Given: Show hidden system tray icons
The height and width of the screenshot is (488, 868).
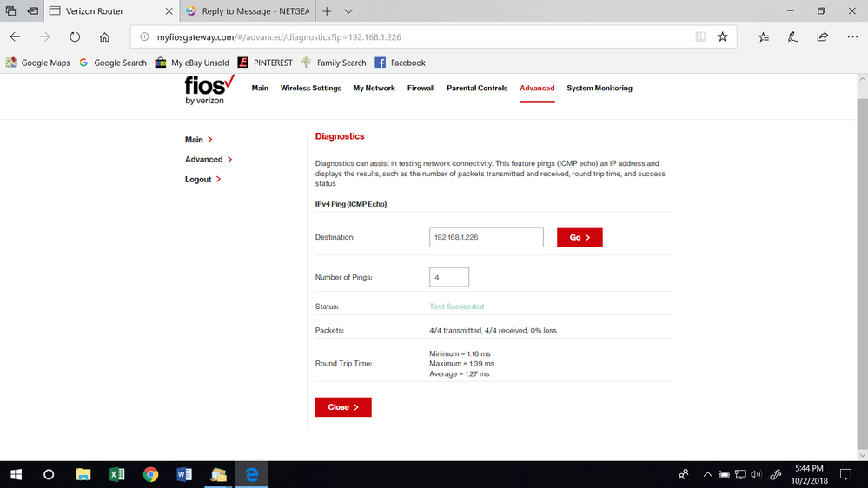Looking at the screenshot, I should pos(707,474).
